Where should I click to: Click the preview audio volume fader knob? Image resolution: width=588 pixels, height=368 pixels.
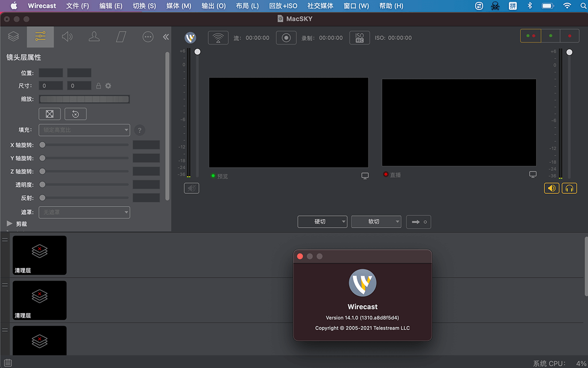(197, 52)
